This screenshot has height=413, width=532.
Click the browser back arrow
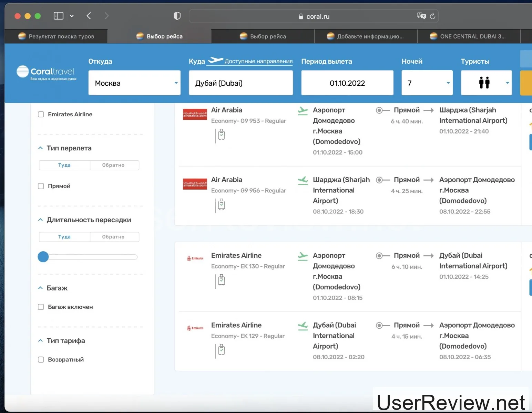pos(89,16)
